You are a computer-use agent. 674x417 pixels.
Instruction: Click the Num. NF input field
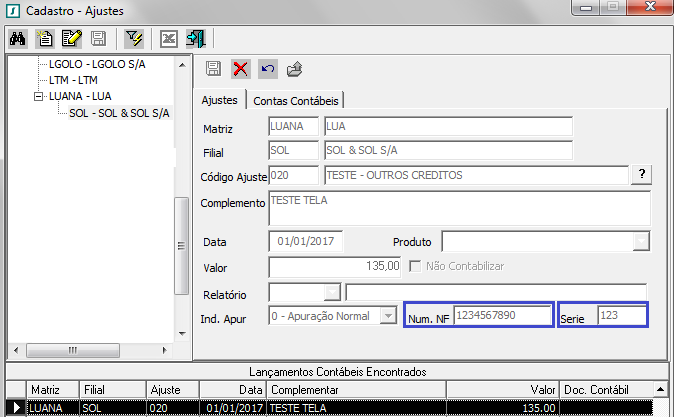click(x=502, y=315)
